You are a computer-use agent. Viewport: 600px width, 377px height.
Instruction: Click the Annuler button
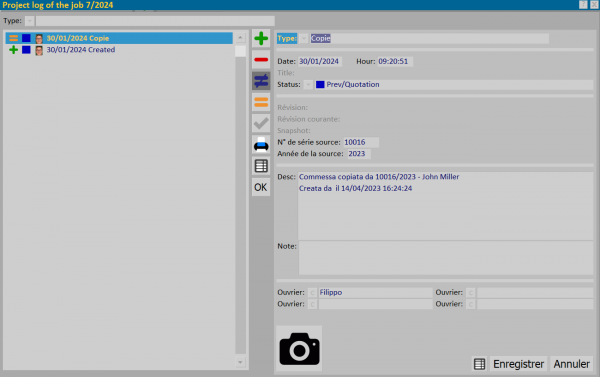[572, 364]
